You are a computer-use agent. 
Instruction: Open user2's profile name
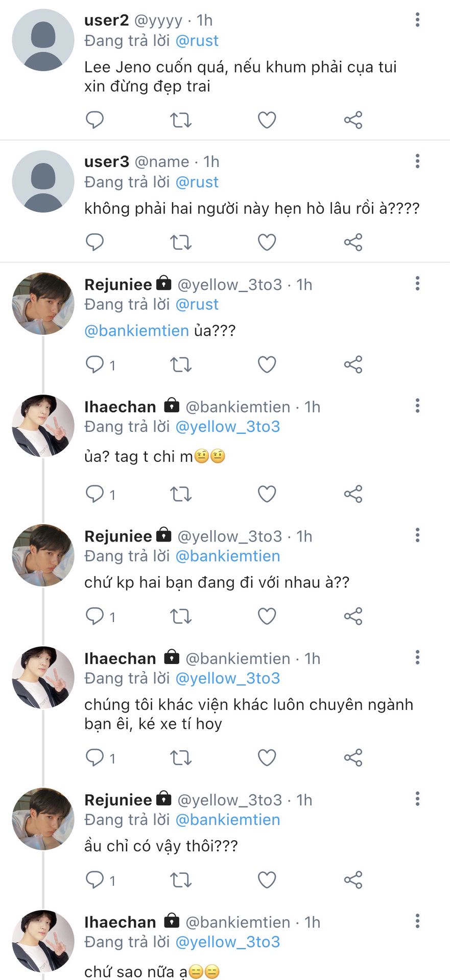[x=106, y=20]
